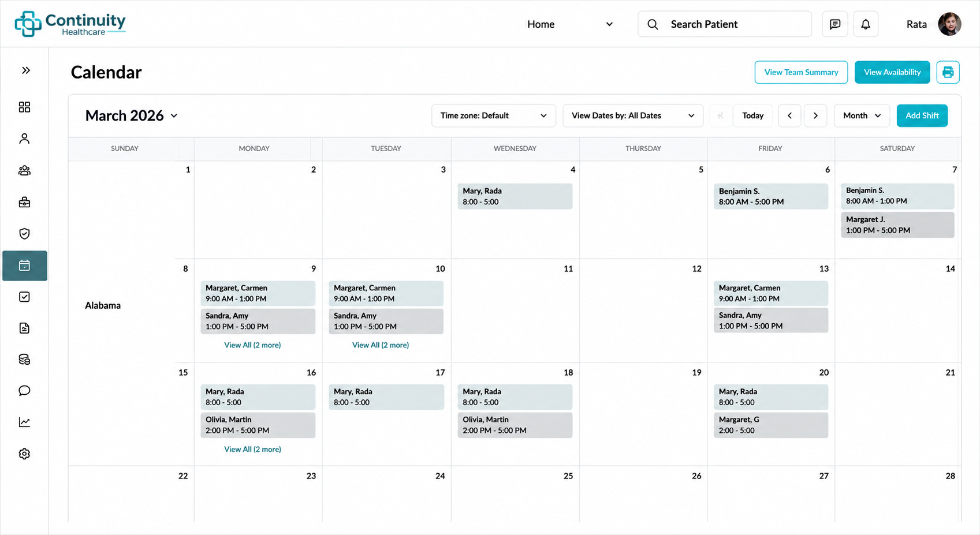Open the database coins icon in sidebar
The height and width of the screenshot is (535, 980).
pos(24,360)
